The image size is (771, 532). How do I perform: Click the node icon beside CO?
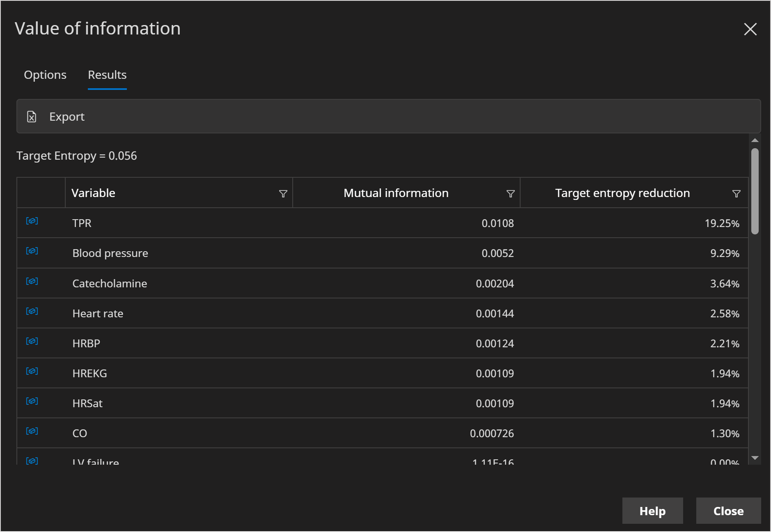[32, 431]
